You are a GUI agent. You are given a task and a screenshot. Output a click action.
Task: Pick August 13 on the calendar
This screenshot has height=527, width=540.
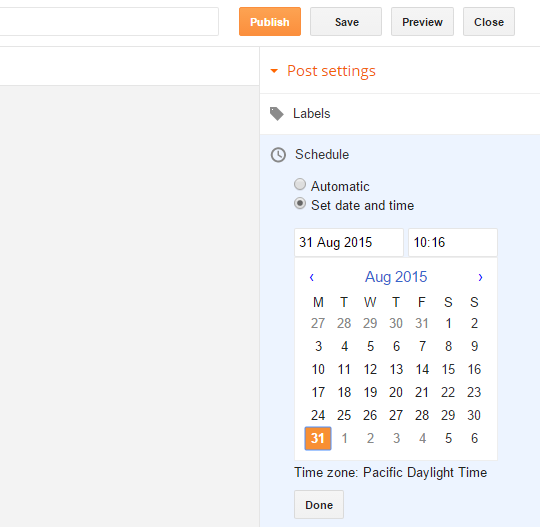click(396, 369)
